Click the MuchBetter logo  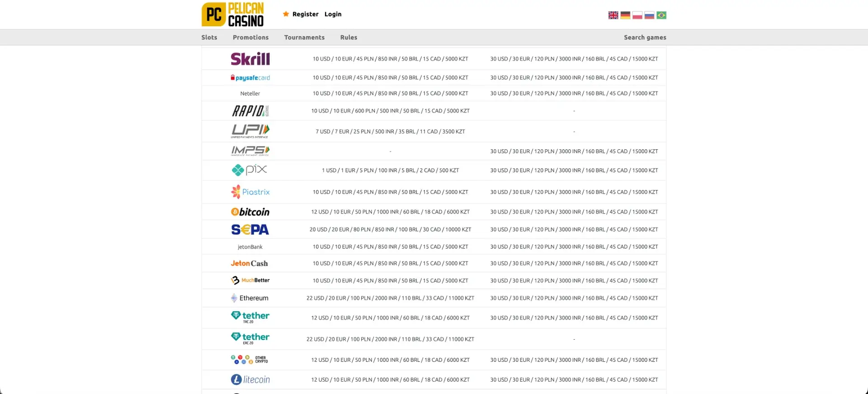(250, 280)
